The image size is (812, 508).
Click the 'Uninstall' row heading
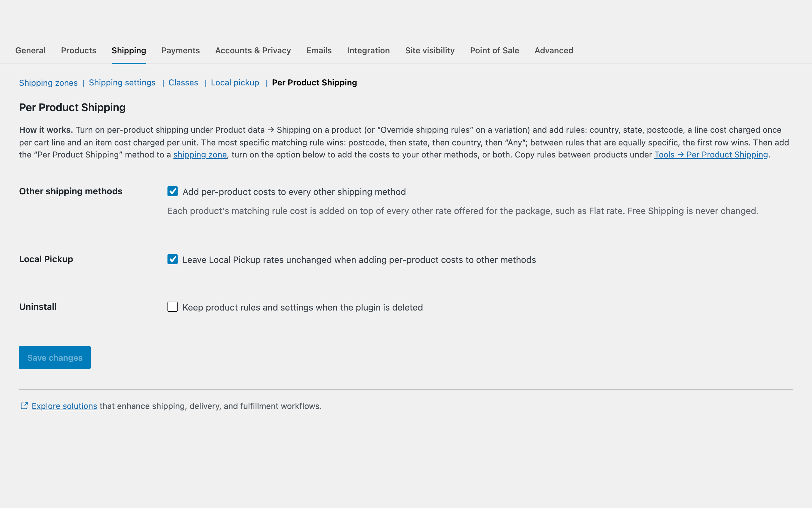38,307
